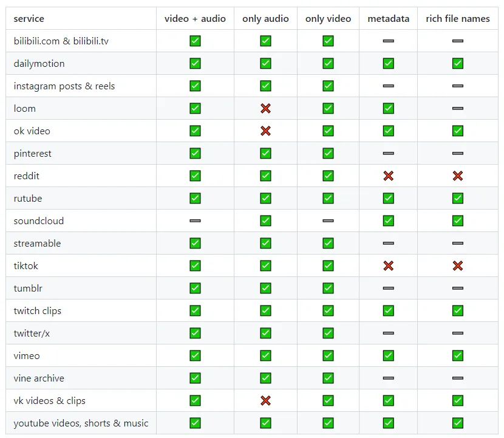Click the "instagram posts & reels" service name
This screenshot has height=438, width=504.
coord(64,86)
